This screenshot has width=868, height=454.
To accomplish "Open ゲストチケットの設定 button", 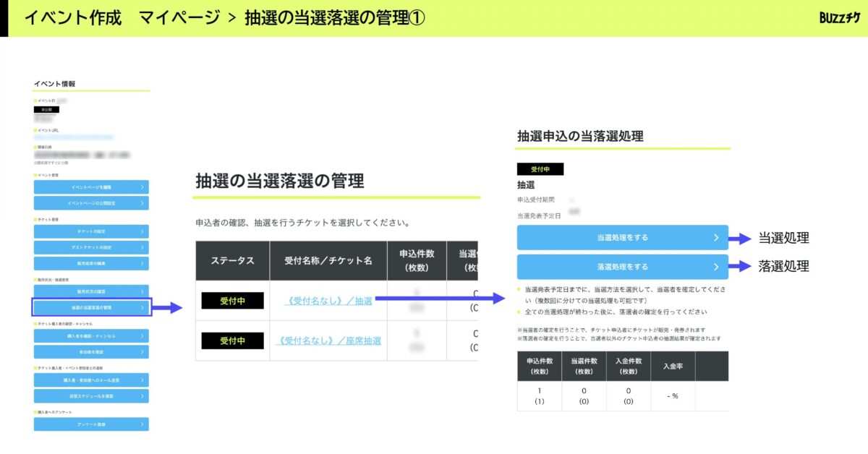I will (91, 247).
